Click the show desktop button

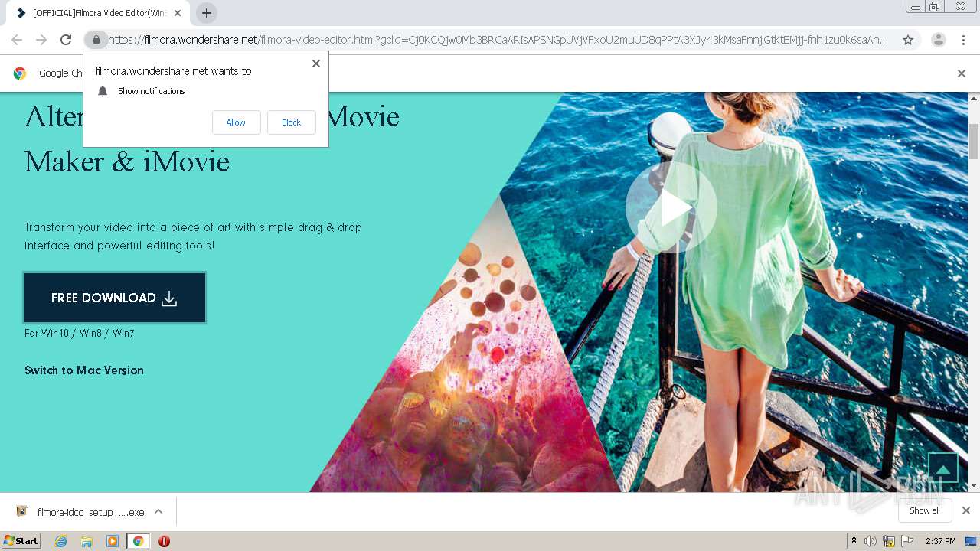[x=972, y=541]
